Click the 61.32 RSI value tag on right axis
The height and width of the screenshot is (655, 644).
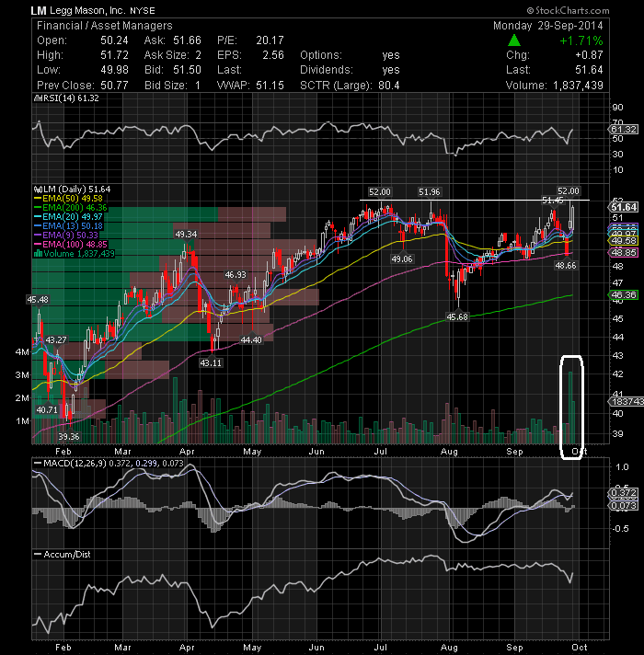(x=624, y=129)
